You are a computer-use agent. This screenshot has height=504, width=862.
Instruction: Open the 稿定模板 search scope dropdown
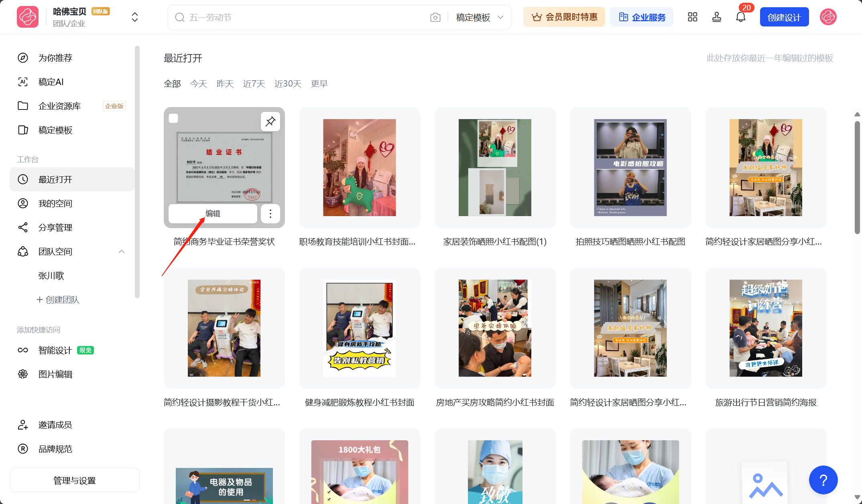[480, 17]
